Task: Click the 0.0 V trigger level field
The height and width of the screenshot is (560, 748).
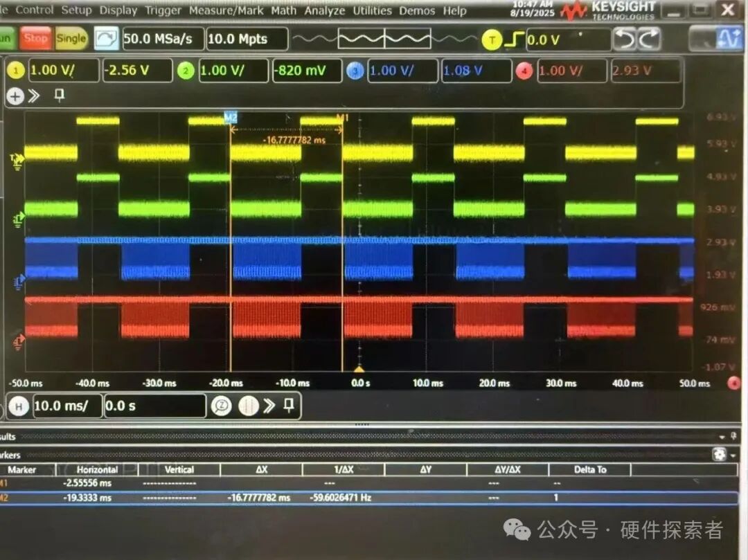Action: pyautogui.click(x=568, y=39)
